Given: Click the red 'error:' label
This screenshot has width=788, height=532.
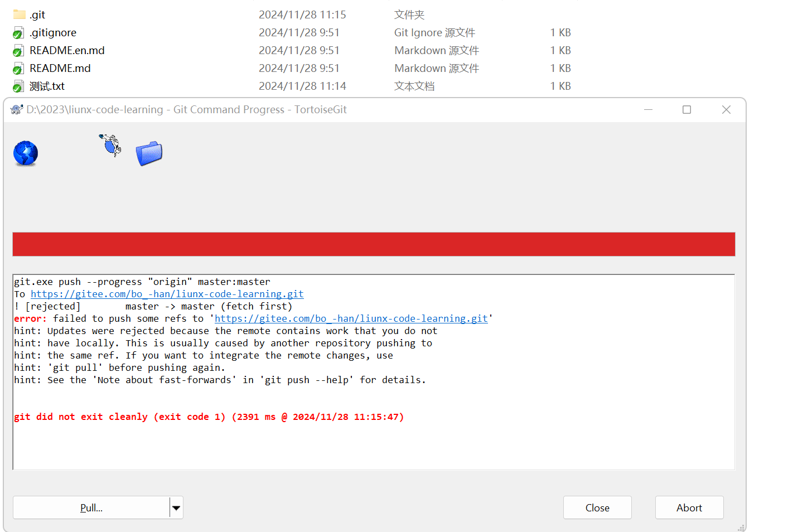Looking at the screenshot, I should point(31,318).
